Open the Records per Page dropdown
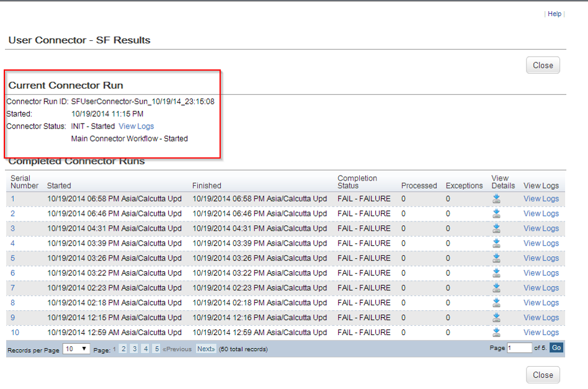 pyautogui.click(x=76, y=349)
